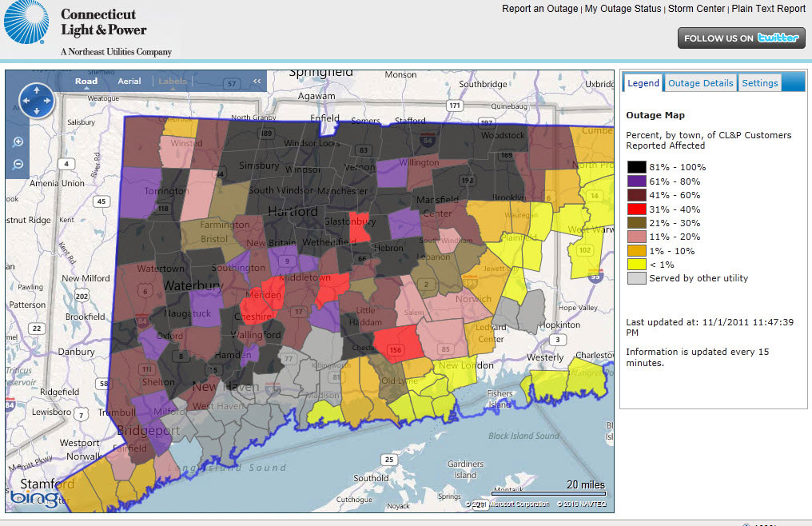This screenshot has height=526, width=812.
Task: Open My Outage Status link
Action: coord(623,9)
